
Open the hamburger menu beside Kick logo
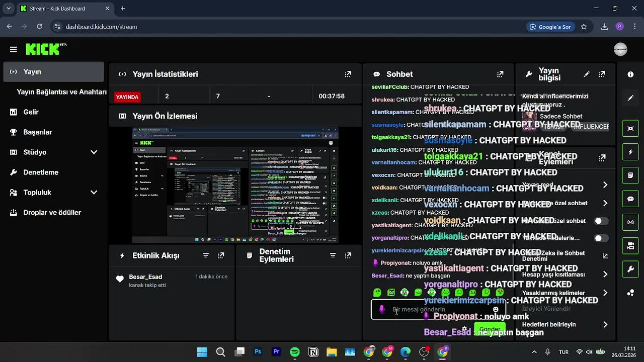coord(14,49)
